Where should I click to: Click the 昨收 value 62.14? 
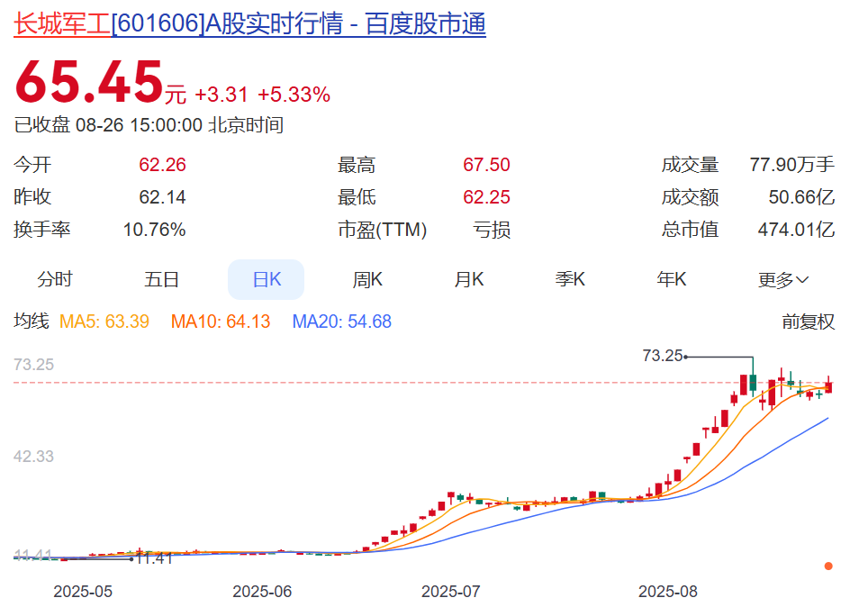point(162,196)
